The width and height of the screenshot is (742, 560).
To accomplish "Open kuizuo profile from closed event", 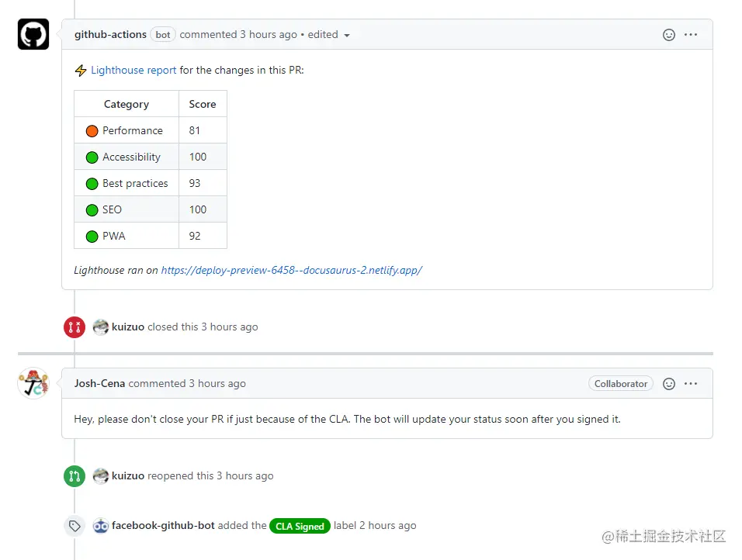I will click(128, 327).
